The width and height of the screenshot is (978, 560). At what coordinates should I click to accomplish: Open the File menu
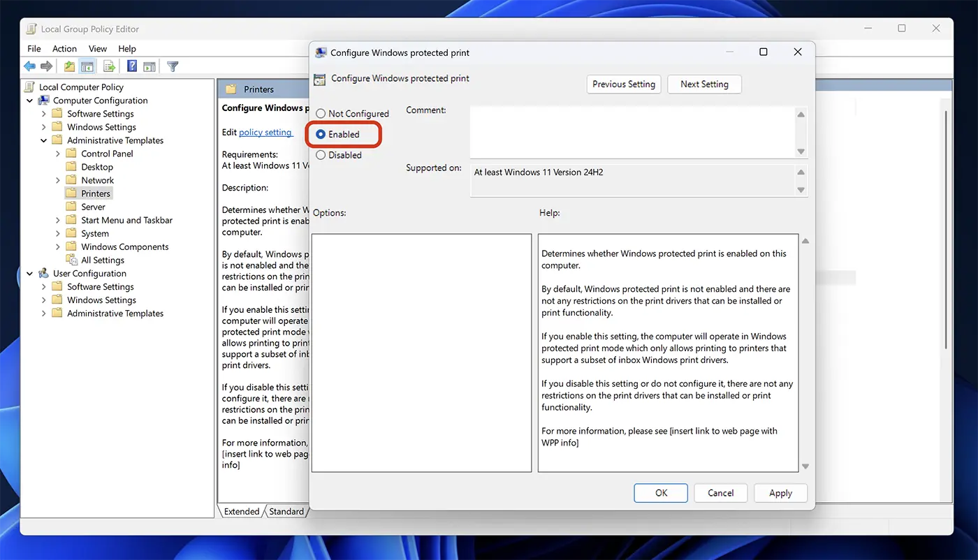pyautogui.click(x=34, y=49)
